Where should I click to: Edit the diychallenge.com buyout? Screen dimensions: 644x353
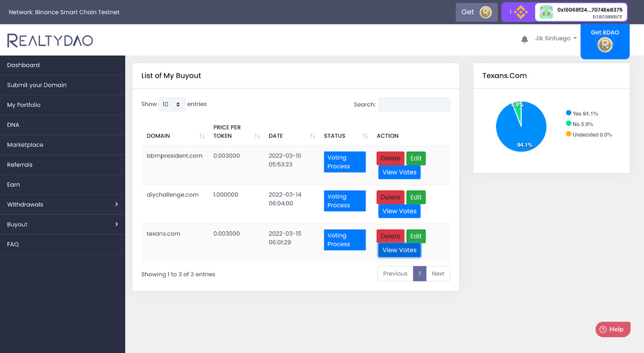[x=416, y=197]
